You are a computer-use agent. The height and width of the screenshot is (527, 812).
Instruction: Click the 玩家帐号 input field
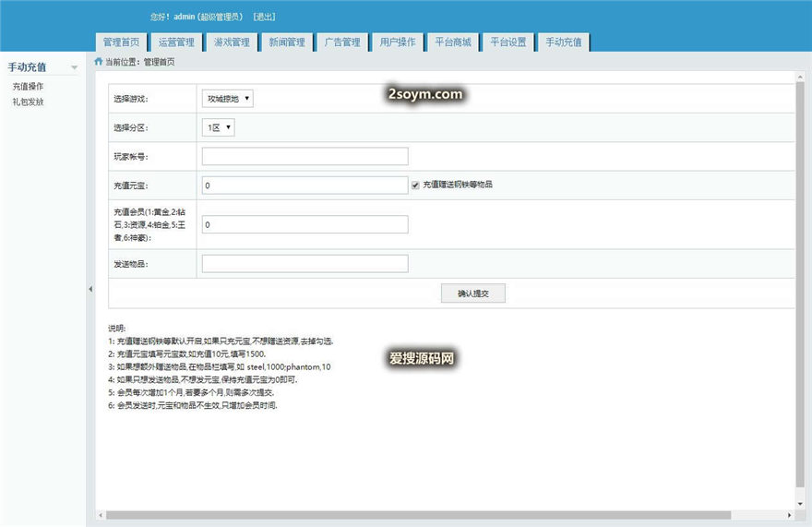point(304,156)
